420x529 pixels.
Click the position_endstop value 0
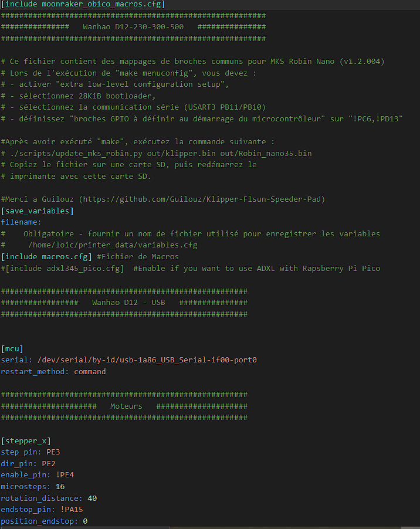(x=85, y=521)
